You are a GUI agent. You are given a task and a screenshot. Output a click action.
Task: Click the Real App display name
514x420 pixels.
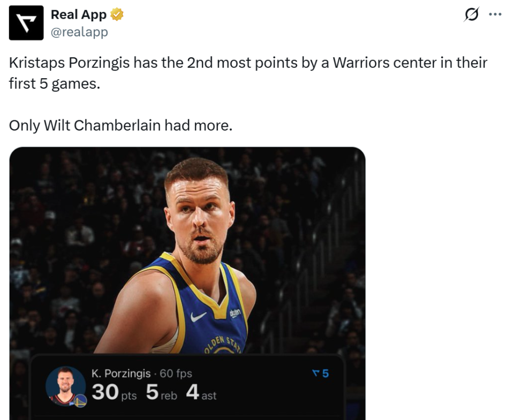click(78, 15)
